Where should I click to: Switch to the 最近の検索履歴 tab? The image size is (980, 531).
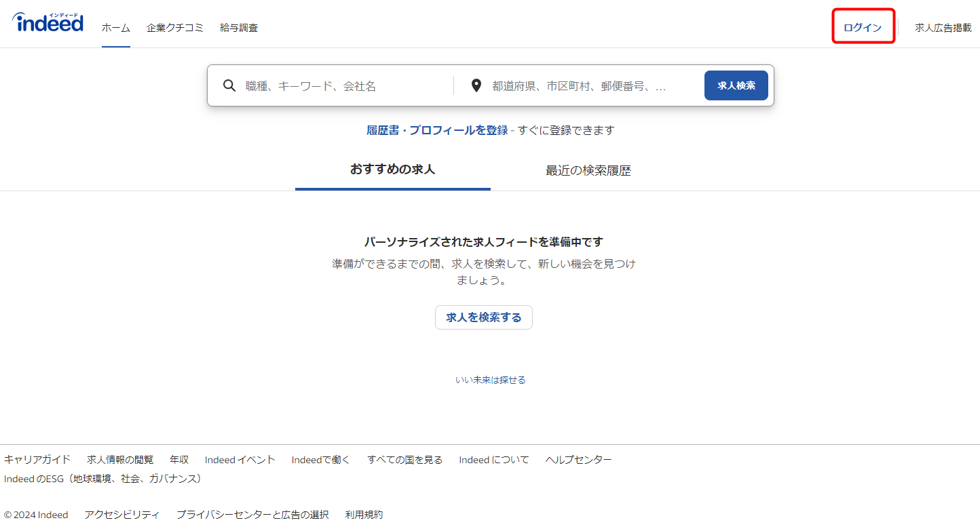[587, 170]
